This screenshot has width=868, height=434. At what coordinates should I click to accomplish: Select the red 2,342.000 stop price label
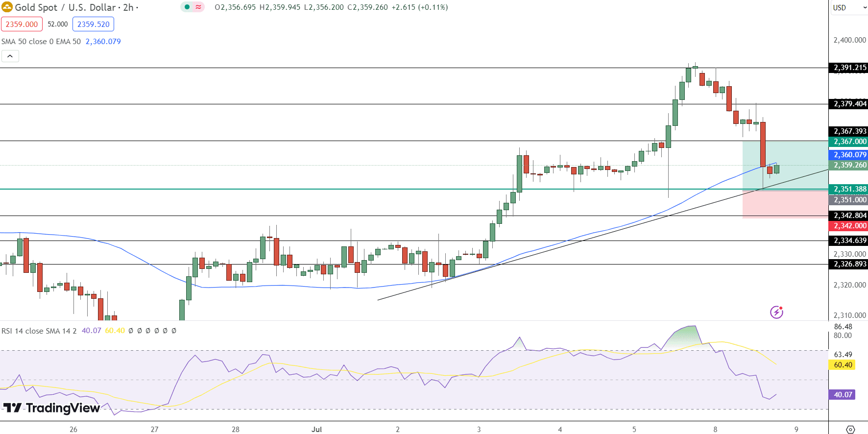tap(848, 226)
